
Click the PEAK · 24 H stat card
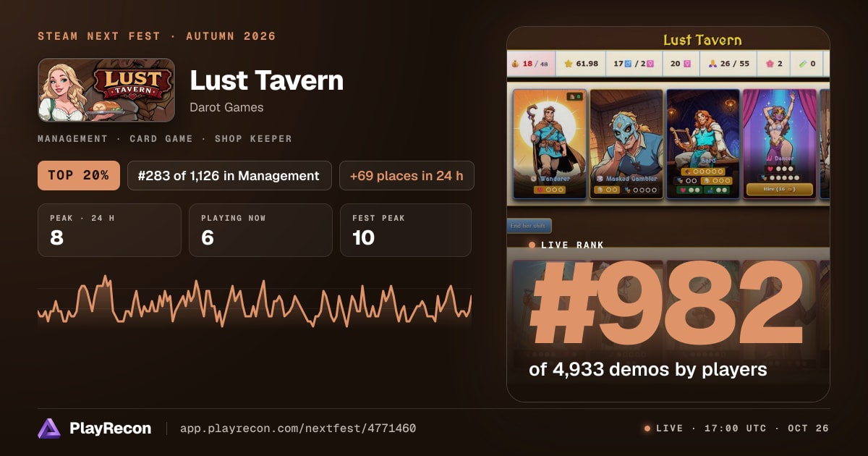coord(109,230)
